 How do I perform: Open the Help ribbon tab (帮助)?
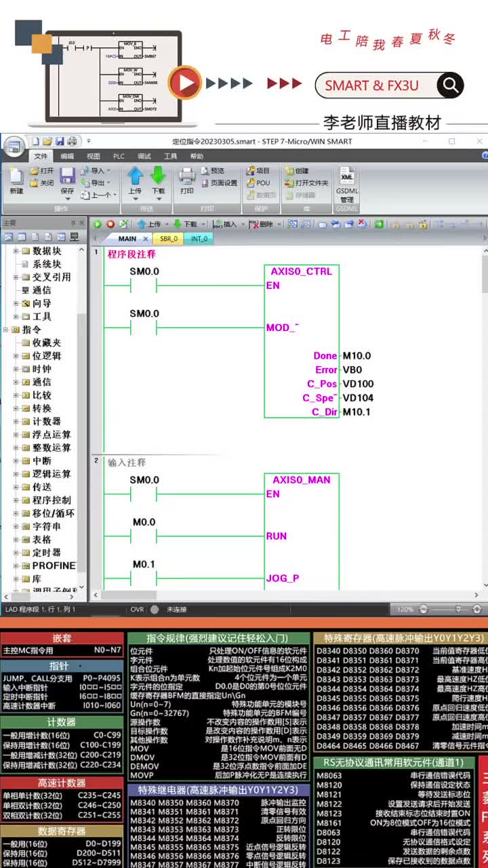coord(197,156)
